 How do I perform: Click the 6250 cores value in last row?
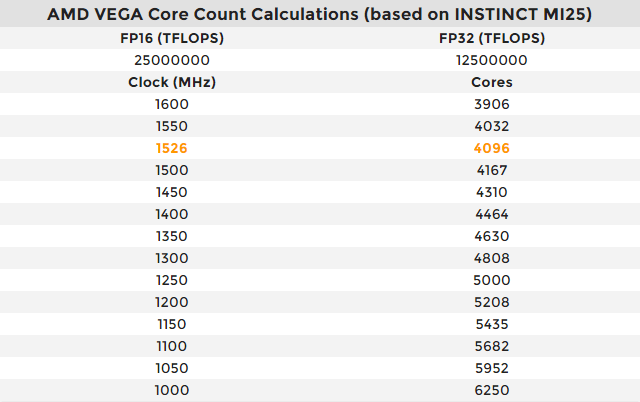pyautogui.click(x=491, y=390)
